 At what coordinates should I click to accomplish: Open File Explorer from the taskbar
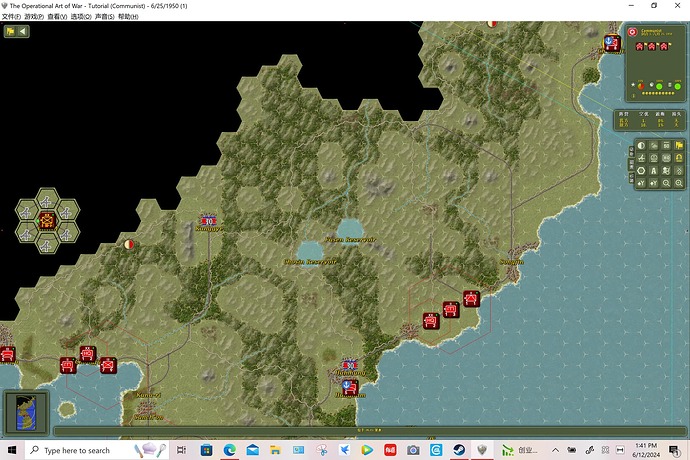click(275, 450)
